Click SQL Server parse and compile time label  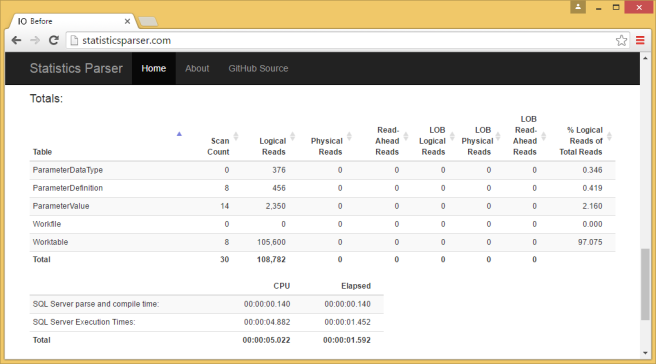tap(96, 304)
